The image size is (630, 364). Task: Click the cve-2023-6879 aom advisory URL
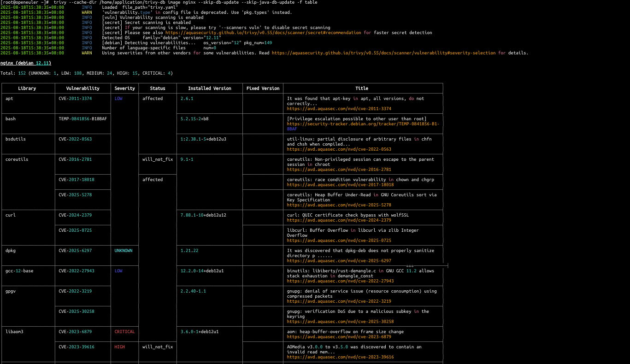pos(339,337)
